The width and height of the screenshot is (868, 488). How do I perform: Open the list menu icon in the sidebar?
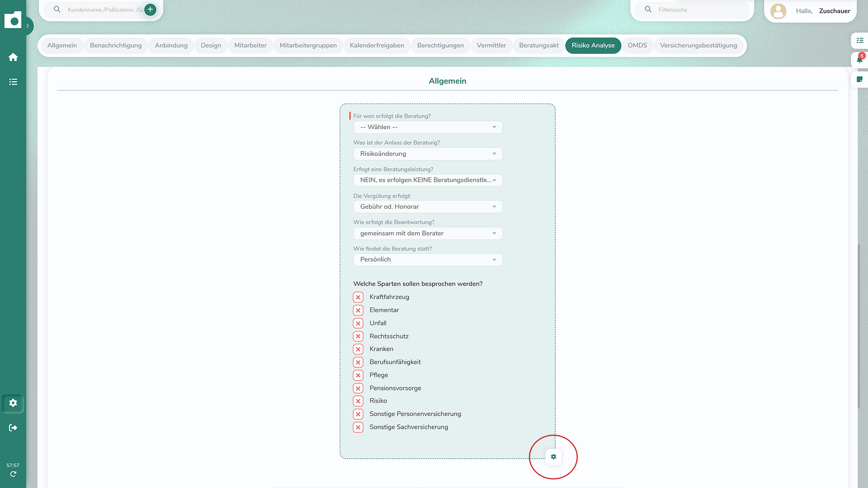click(x=13, y=82)
